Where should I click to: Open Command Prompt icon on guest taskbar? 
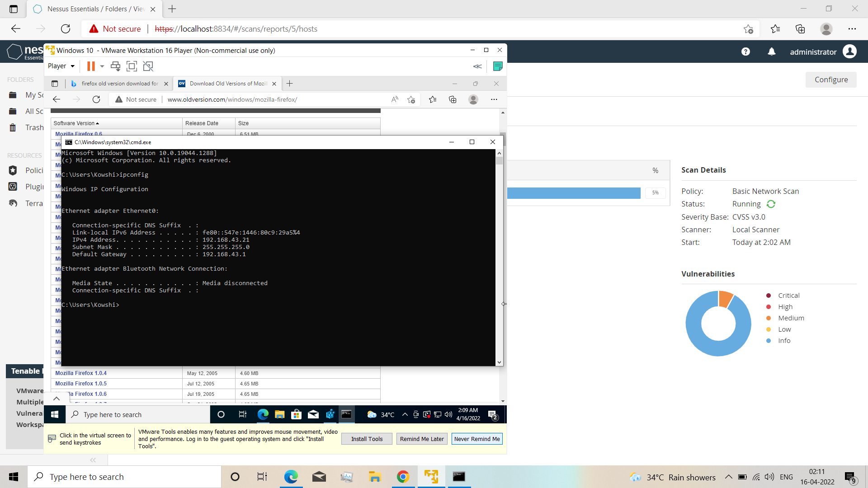tap(346, 414)
